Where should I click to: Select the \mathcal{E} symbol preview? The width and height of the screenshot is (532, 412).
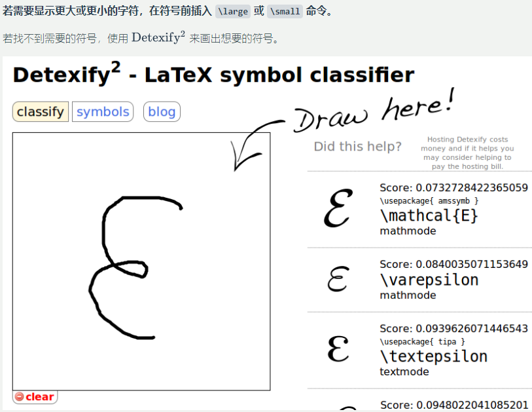[338, 208]
